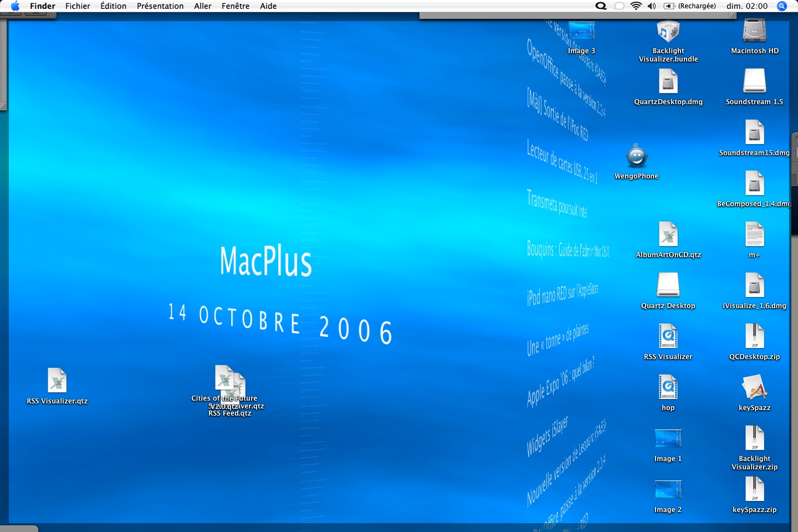Select the Image 2 thumbnail file
Screen dimensions: 798x532
click(x=668, y=490)
